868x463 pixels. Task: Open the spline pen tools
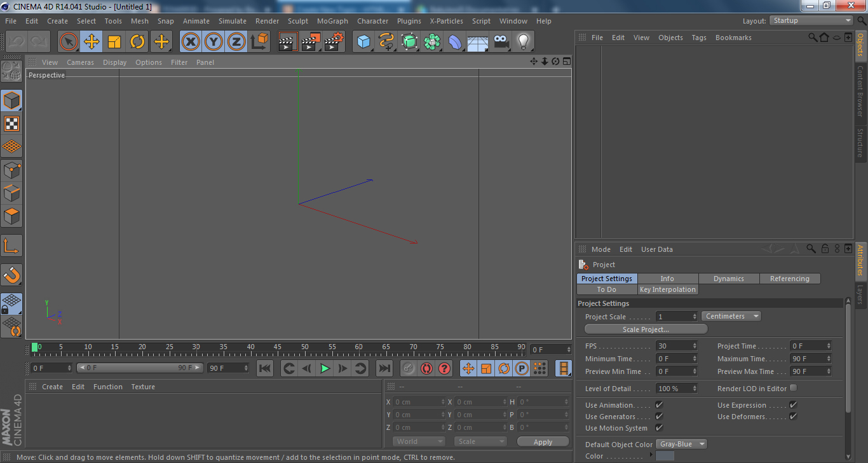(x=386, y=42)
